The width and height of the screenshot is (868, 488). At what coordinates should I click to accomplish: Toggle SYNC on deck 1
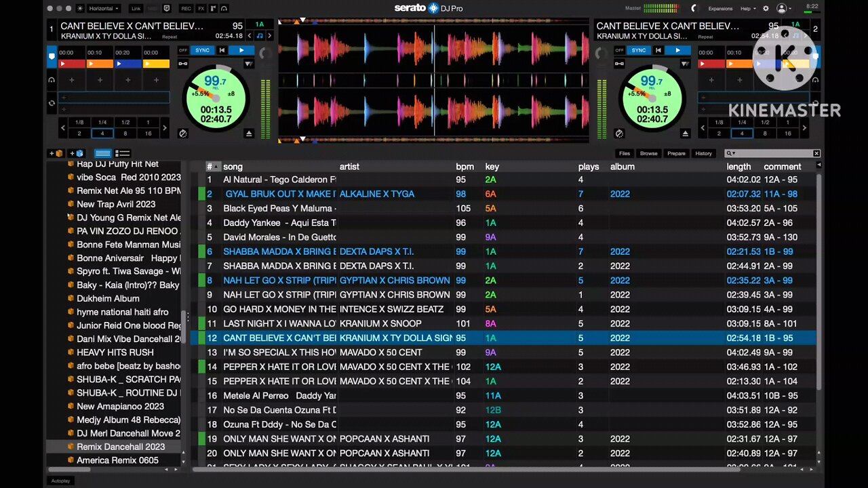[x=202, y=50]
